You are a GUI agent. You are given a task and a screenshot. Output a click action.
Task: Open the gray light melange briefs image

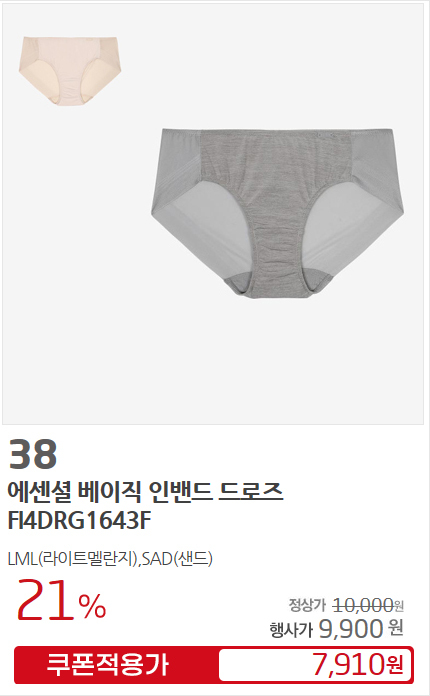pos(277,213)
